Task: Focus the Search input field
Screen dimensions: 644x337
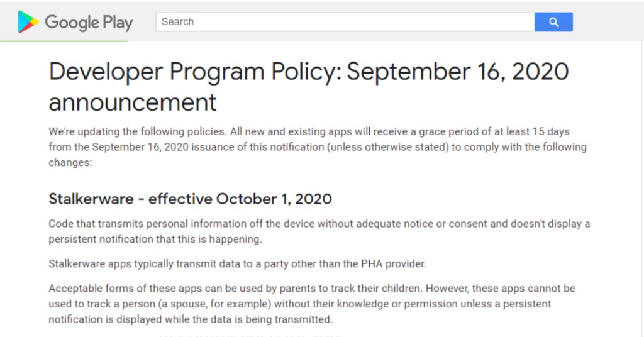Action: (x=345, y=22)
